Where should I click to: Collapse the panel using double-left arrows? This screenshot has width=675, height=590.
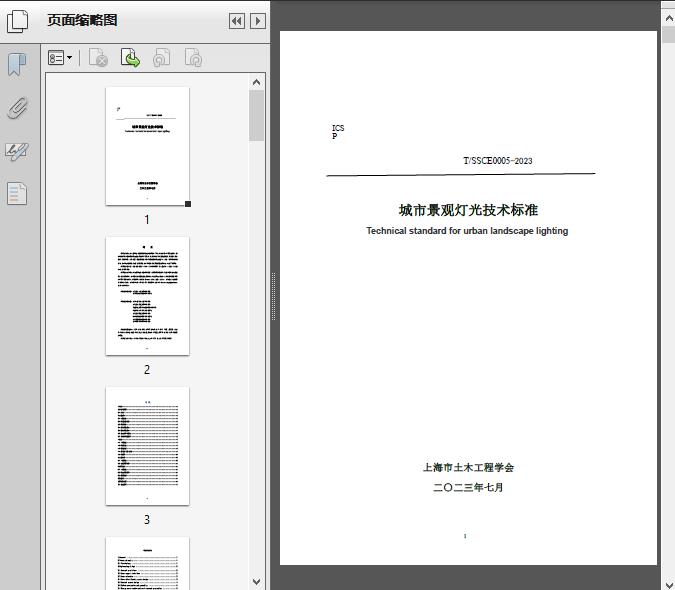point(237,21)
